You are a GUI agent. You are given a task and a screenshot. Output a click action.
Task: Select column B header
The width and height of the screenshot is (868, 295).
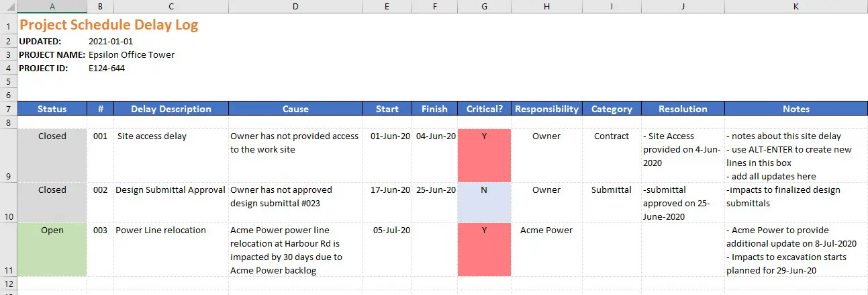pyautogui.click(x=101, y=6)
